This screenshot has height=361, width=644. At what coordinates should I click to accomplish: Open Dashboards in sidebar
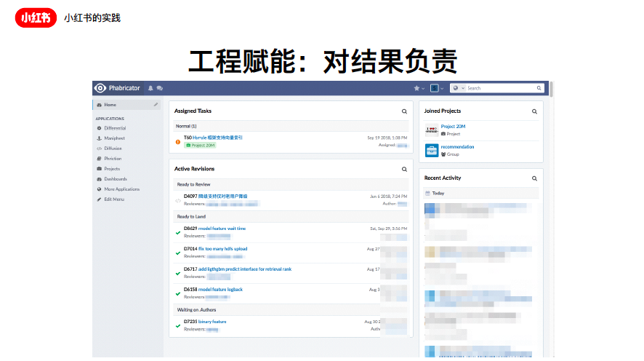coord(116,179)
